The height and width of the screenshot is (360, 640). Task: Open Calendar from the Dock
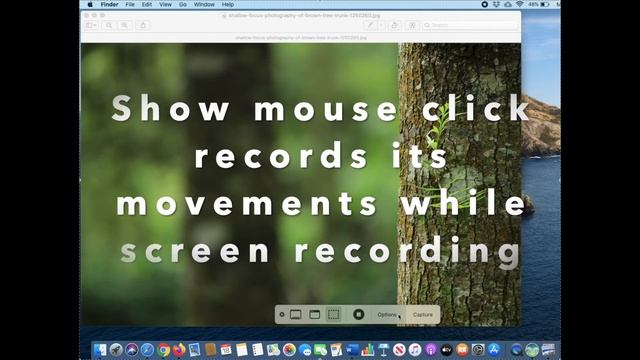tap(226, 350)
